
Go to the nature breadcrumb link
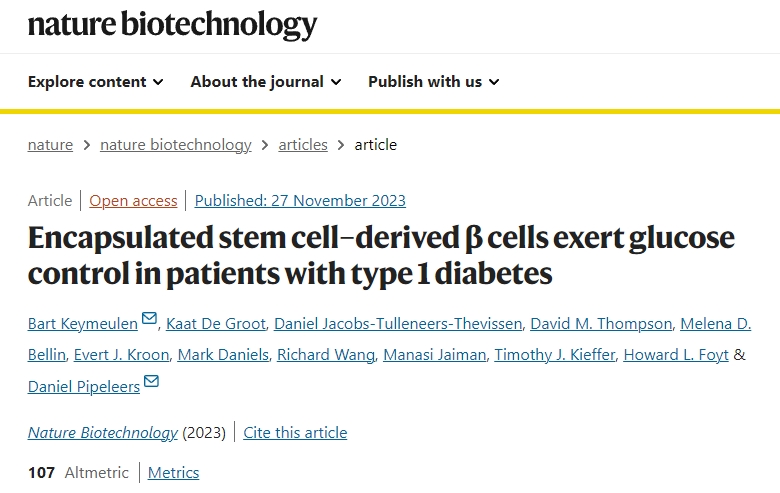click(50, 145)
